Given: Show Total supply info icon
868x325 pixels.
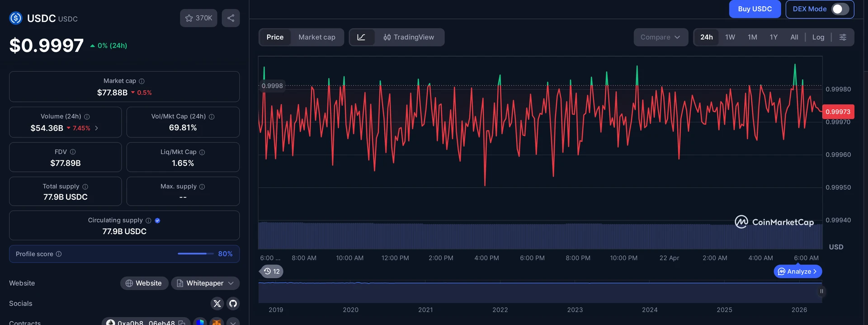Looking at the screenshot, I should coord(85,187).
